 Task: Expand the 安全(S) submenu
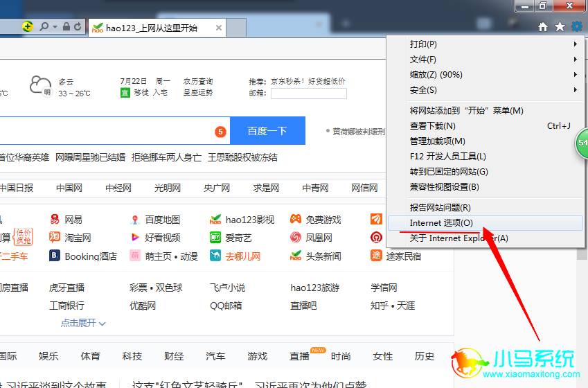tap(576, 89)
